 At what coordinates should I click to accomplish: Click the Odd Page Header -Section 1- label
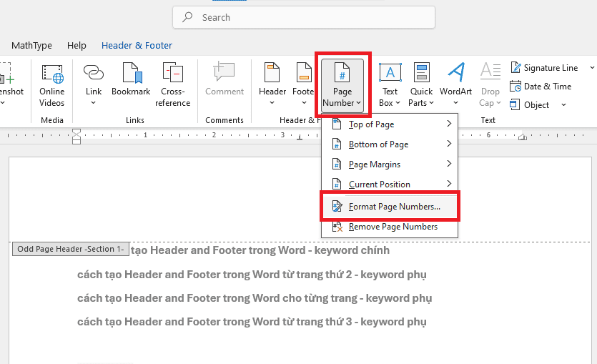71,249
